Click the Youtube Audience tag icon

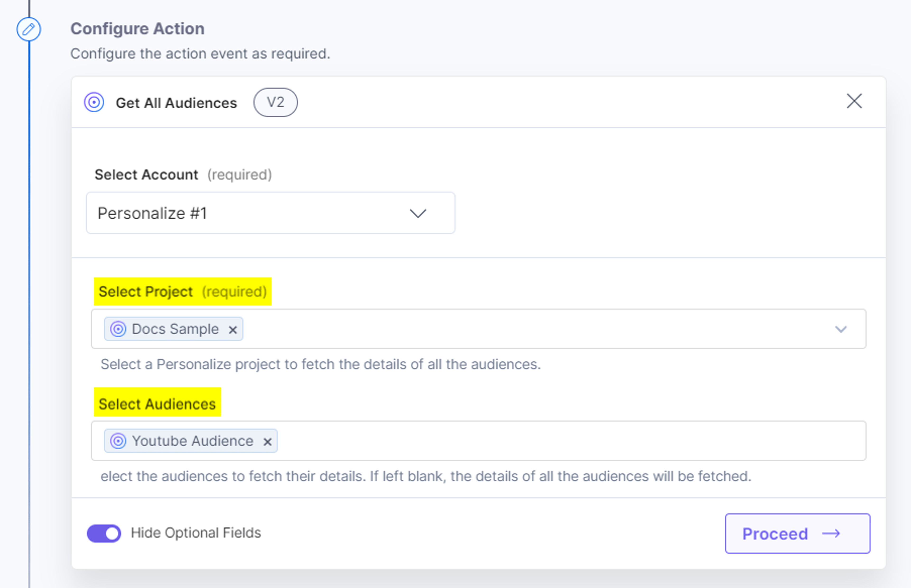click(118, 441)
